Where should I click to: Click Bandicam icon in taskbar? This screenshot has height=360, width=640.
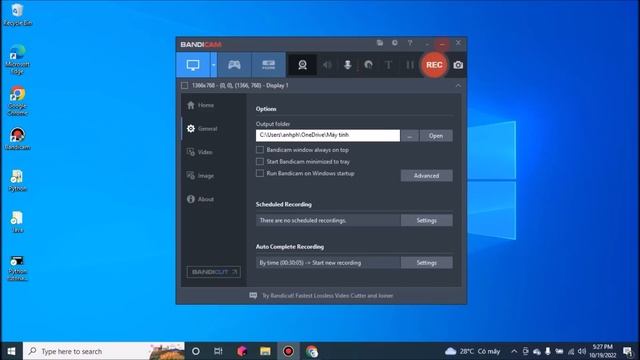coord(288,351)
